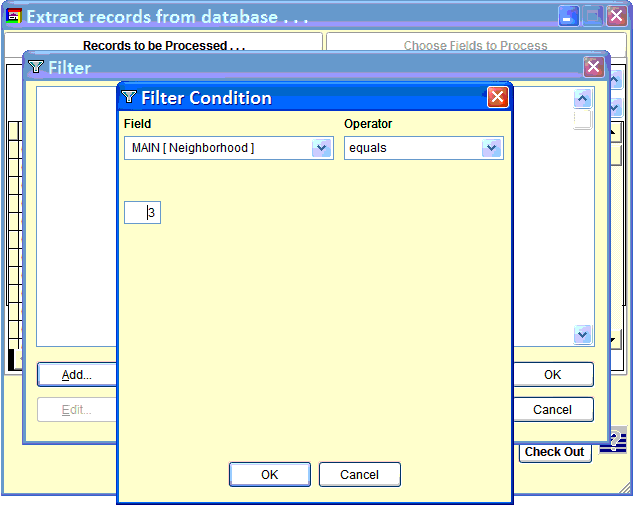Confirm Filter Condition with OK
The width and height of the screenshot is (635, 505).
pyautogui.click(x=270, y=475)
